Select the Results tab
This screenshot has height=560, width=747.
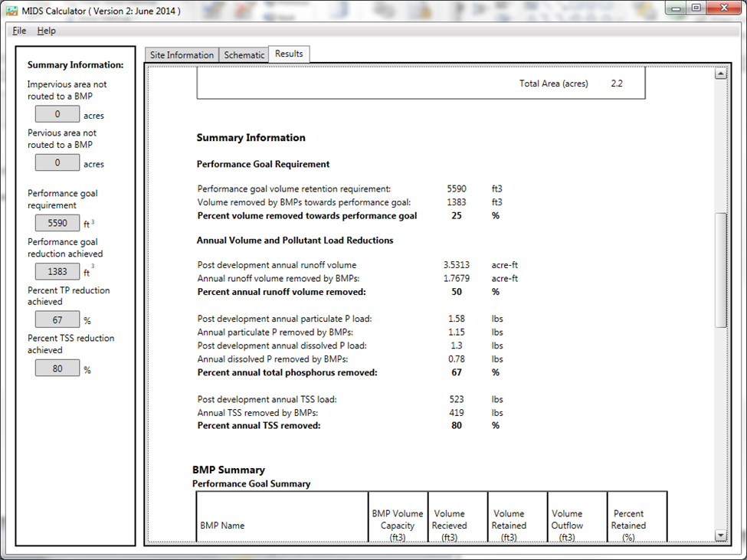coord(289,54)
